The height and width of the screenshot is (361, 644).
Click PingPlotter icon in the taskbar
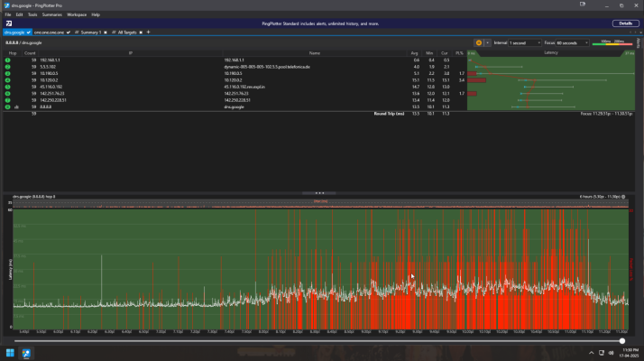[26, 353]
